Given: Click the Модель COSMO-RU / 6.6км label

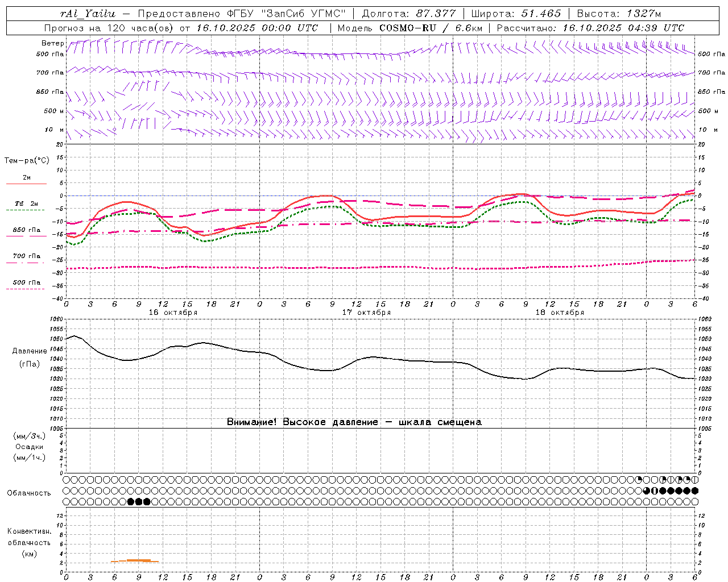Looking at the screenshot, I should (409, 28).
